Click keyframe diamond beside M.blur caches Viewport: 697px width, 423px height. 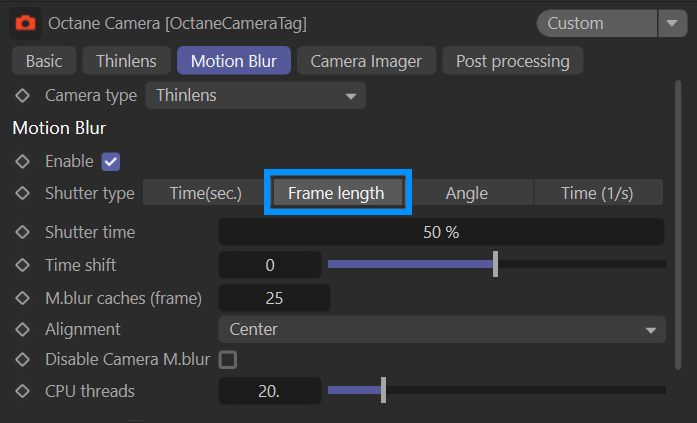(x=23, y=297)
